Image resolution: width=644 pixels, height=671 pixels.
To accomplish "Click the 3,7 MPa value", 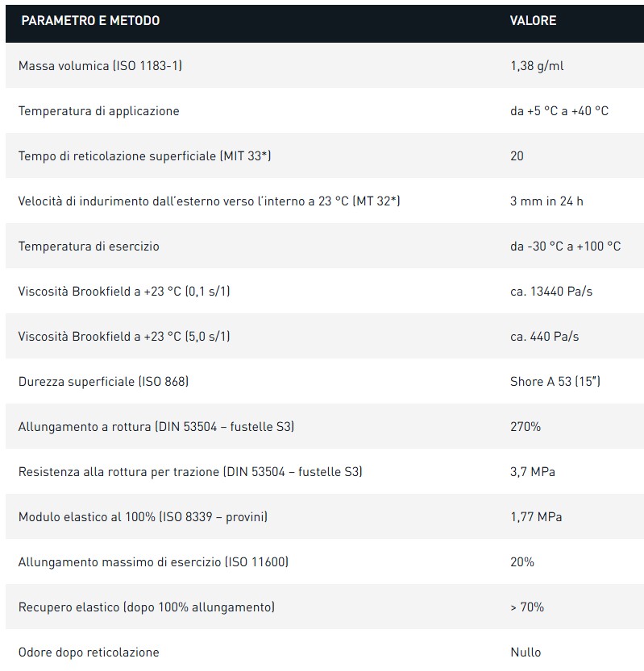I will [x=532, y=471].
